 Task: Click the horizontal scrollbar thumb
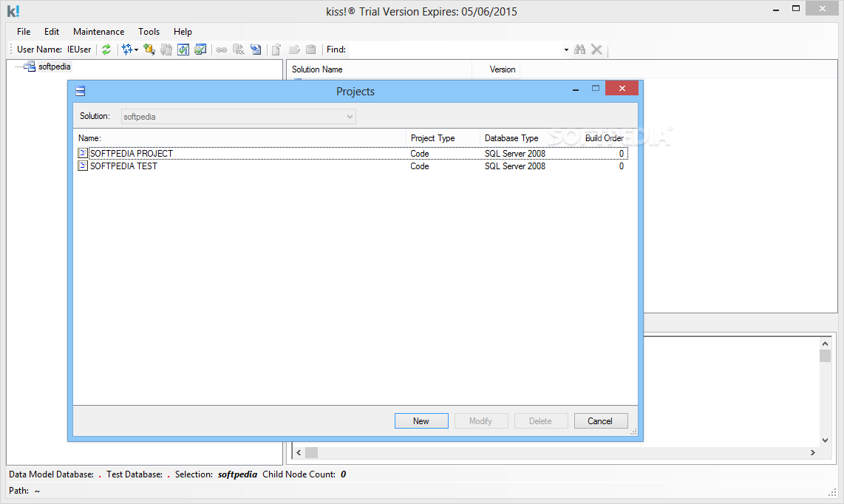point(312,453)
